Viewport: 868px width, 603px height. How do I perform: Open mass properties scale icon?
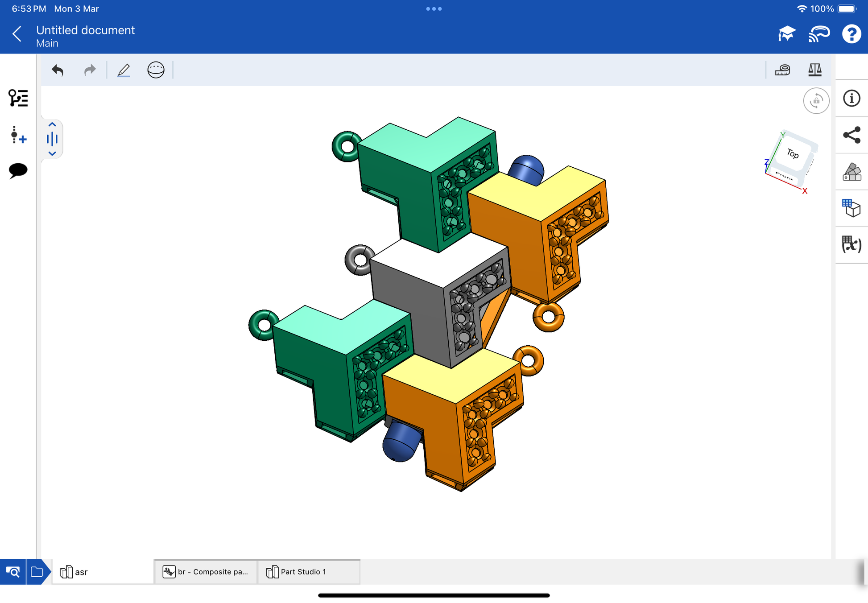click(x=814, y=70)
